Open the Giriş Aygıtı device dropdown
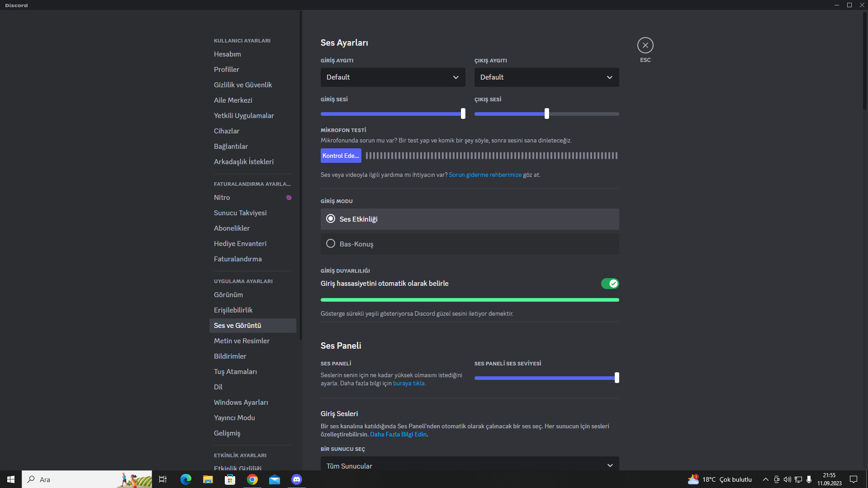The height and width of the screenshot is (488, 868). point(393,77)
